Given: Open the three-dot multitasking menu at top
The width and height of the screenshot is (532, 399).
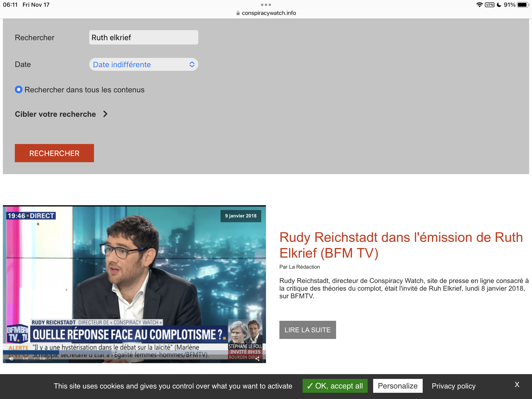Looking at the screenshot, I should tap(266, 5).
